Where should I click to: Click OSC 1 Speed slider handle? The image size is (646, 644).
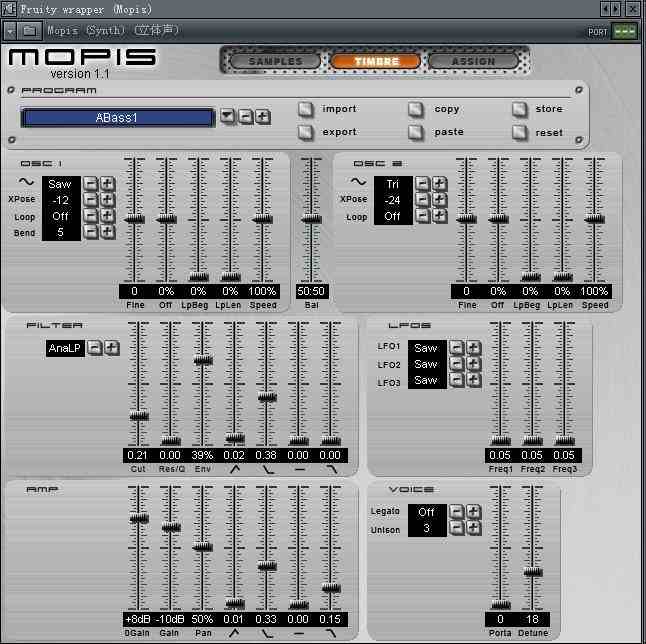click(x=262, y=220)
